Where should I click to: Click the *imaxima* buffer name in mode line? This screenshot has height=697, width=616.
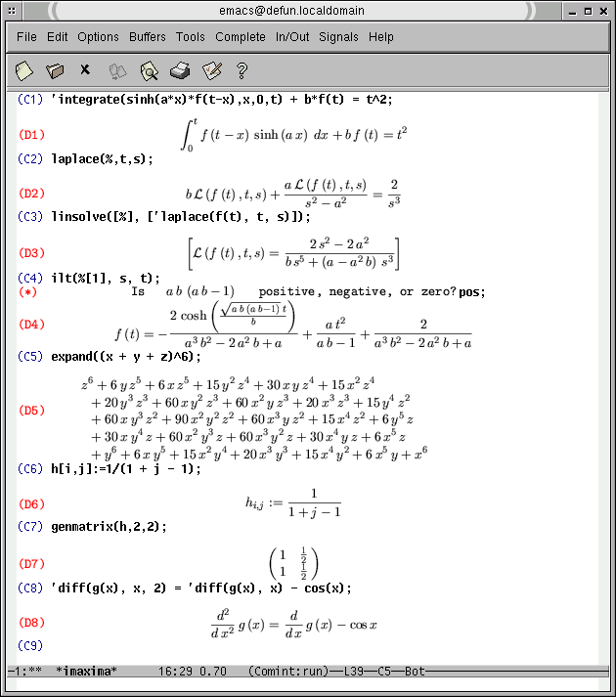[86, 671]
